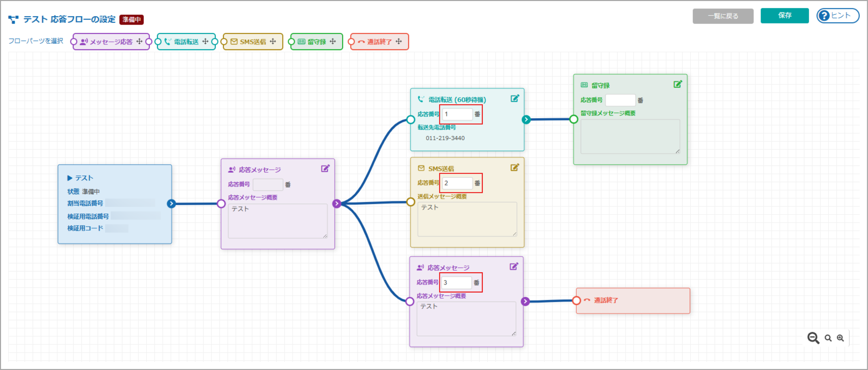Click the flow tree icon beside page title

[x=14, y=20]
